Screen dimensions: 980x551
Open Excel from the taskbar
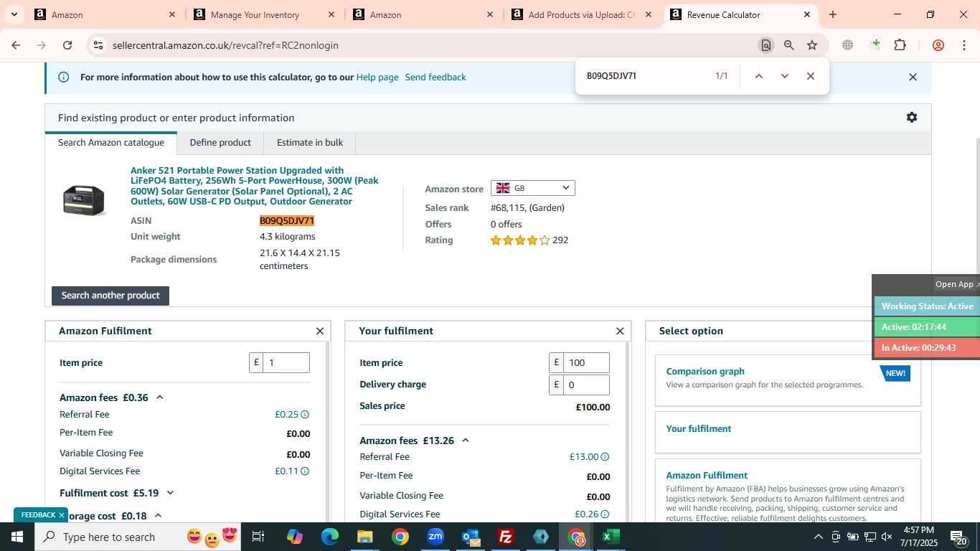point(611,537)
